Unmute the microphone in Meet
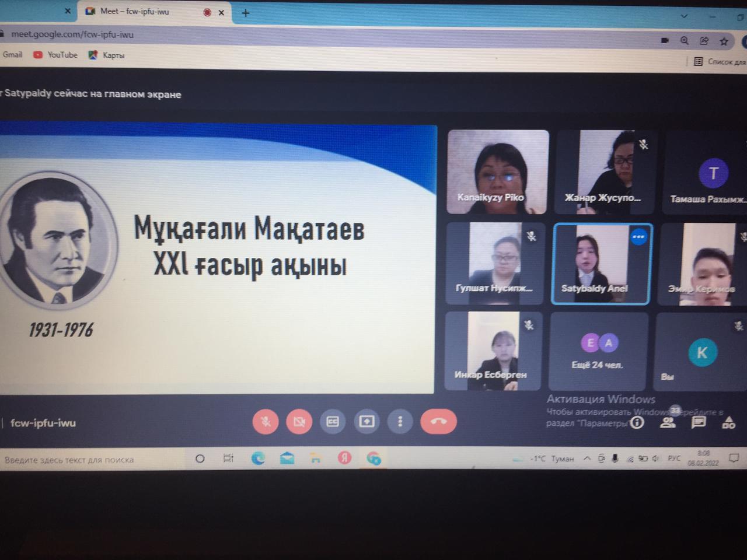The height and width of the screenshot is (560, 747). [x=266, y=421]
